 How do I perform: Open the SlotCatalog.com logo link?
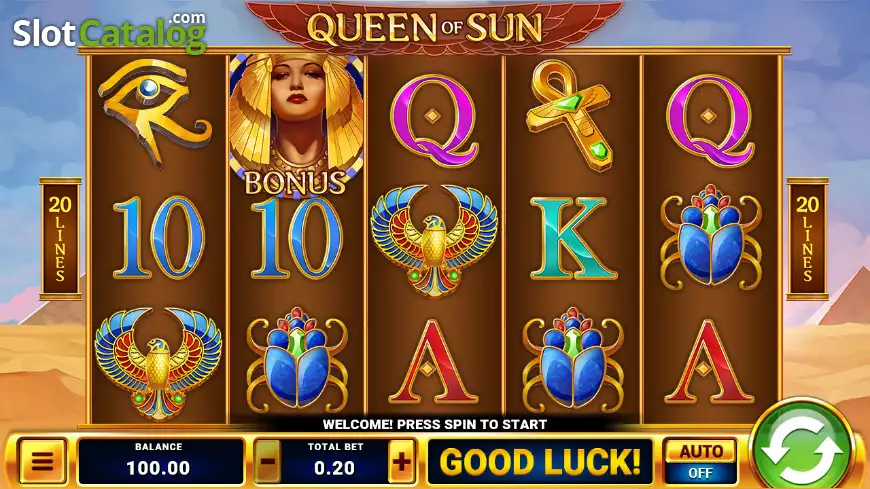pyautogui.click(x=110, y=32)
